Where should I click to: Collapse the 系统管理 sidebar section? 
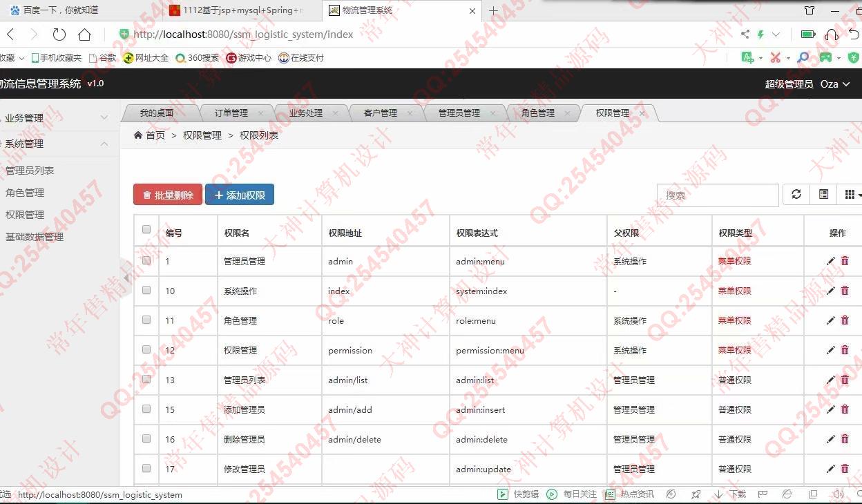[59, 144]
